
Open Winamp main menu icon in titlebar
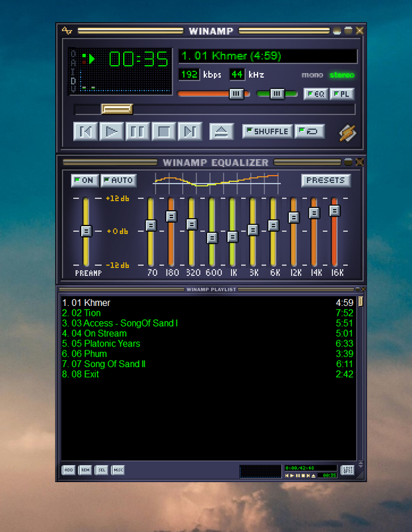coord(67,31)
